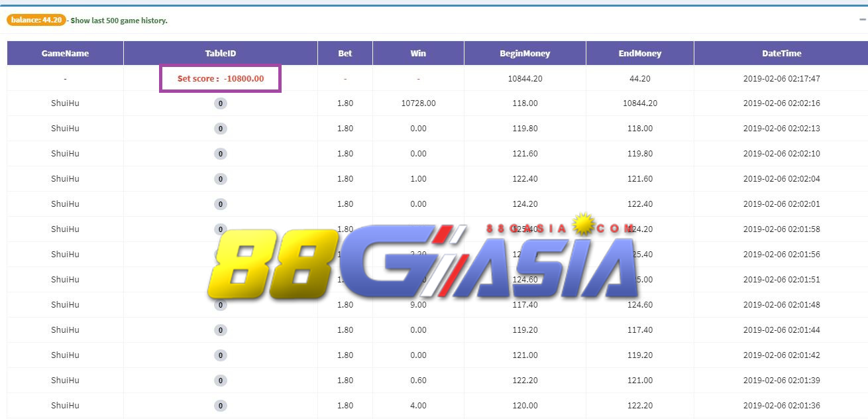Click Win value 9.00 in the 02:01:48 row

click(418, 305)
